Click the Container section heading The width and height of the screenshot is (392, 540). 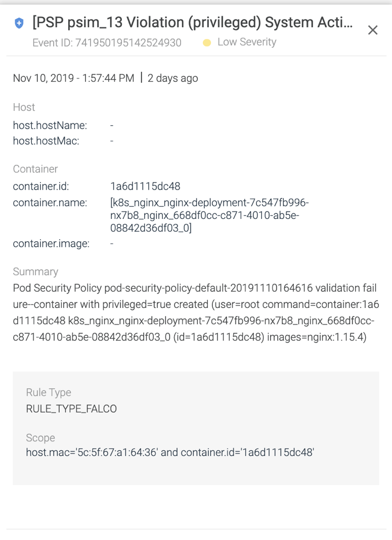coord(35,169)
